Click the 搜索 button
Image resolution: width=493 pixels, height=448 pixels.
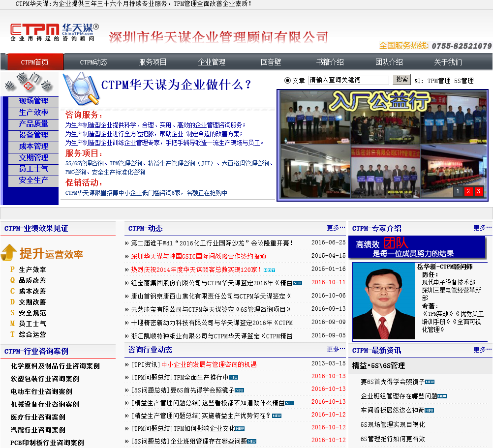[402, 80]
